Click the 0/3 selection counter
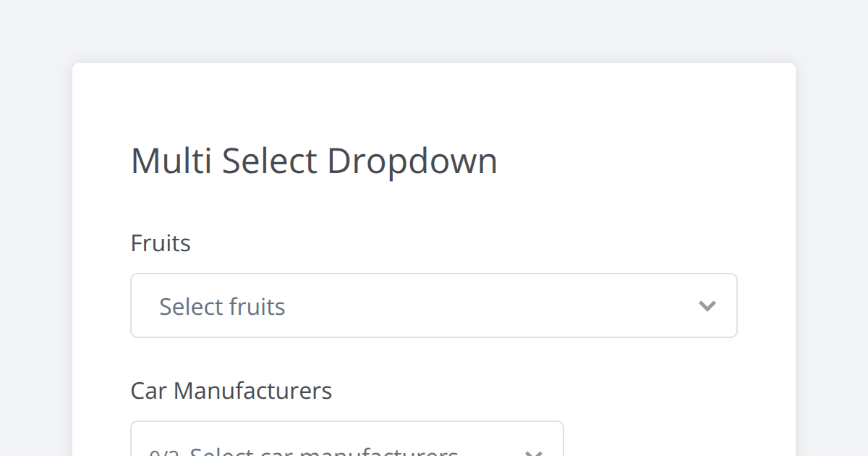Screen dimensions: 868x456 pos(164,453)
